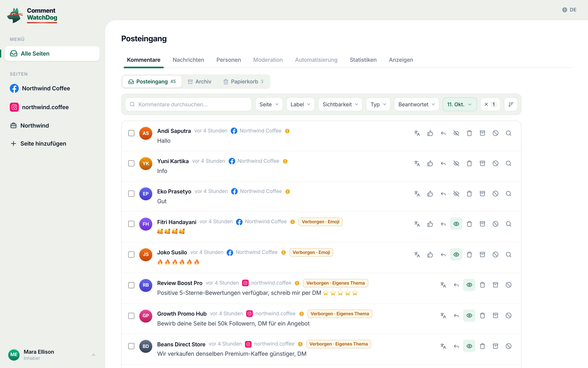Open Northwind Coffee Facebook page in sidebar
This screenshot has height=368, width=588.
pos(40,88)
